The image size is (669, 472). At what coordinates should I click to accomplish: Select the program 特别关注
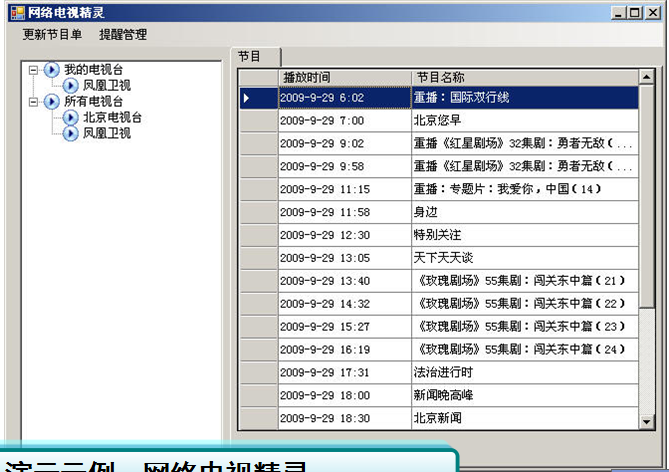tap(525, 235)
